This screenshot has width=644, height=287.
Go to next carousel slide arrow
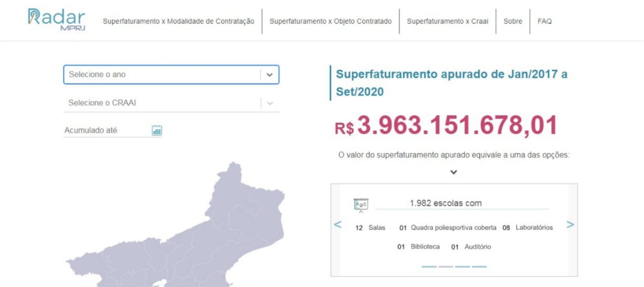coord(570,225)
